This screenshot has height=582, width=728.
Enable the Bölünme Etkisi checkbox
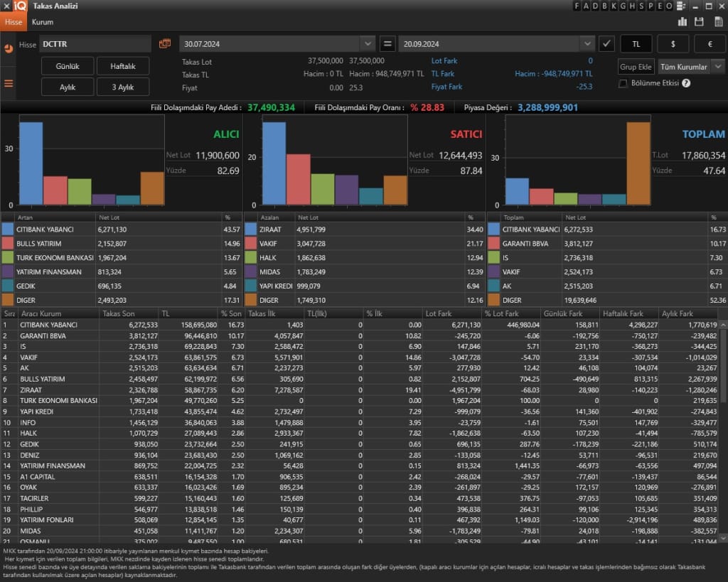point(623,83)
